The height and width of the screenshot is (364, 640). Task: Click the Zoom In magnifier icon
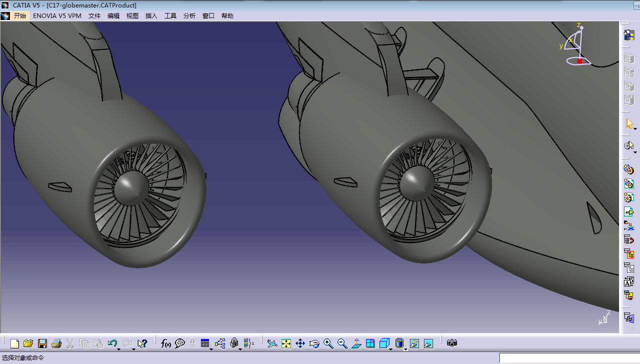coord(328,343)
